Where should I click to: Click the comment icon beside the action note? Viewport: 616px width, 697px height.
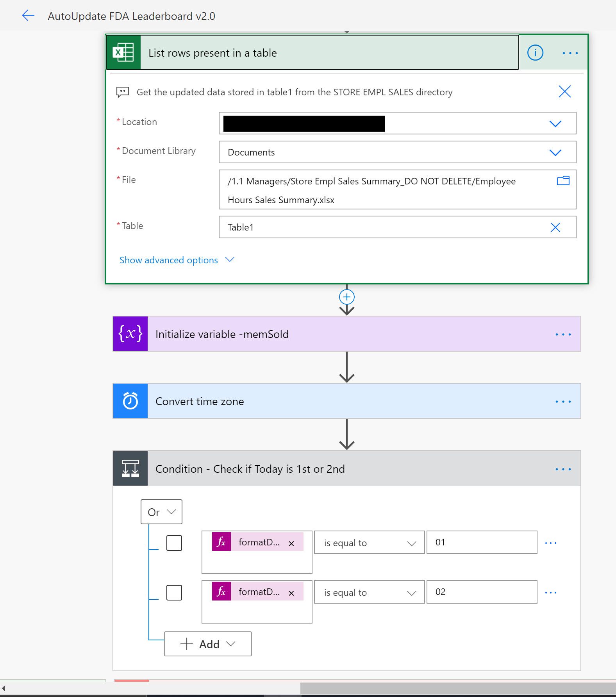point(123,92)
